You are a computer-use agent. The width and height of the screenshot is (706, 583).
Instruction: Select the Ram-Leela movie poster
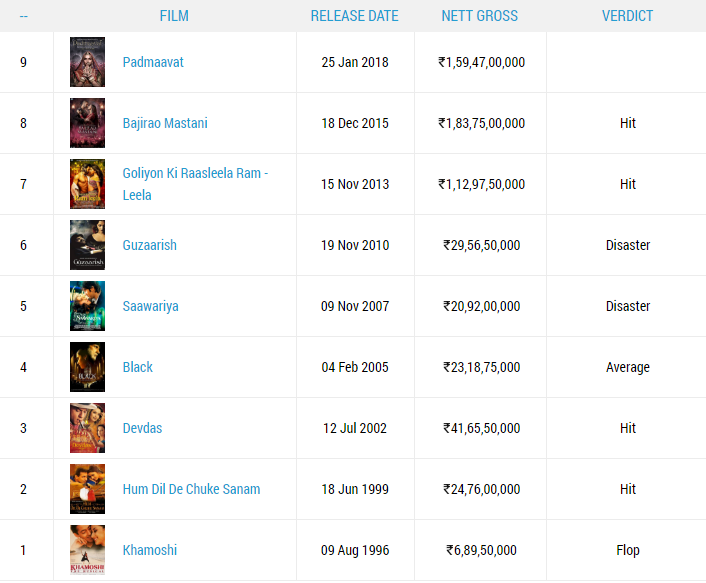point(87,184)
